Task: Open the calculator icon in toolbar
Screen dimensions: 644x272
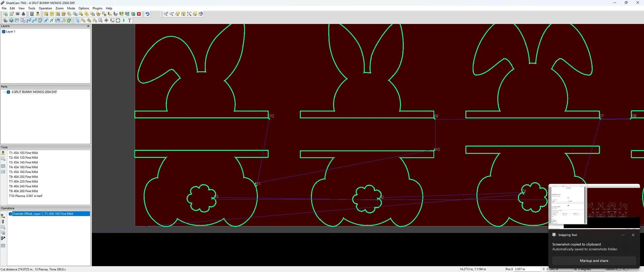Action: (x=32, y=14)
